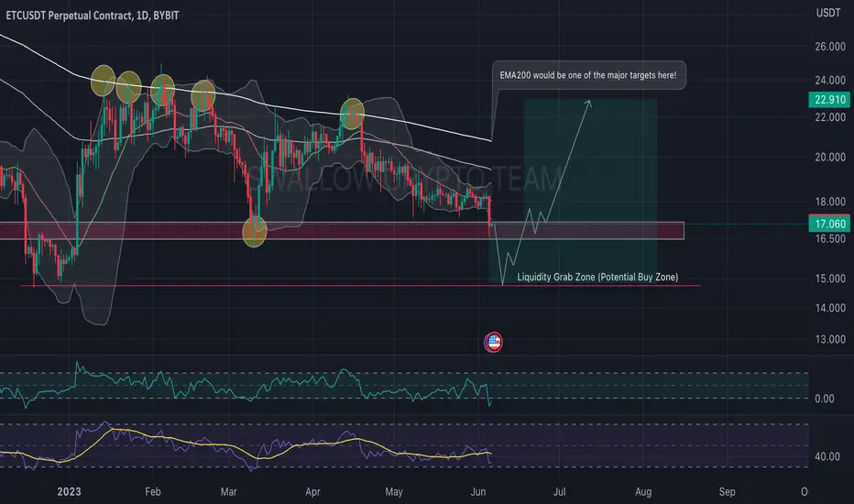This screenshot has height=504, width=854.
Task: Click the 20.000 price axis label
Action: pos(830,157)
